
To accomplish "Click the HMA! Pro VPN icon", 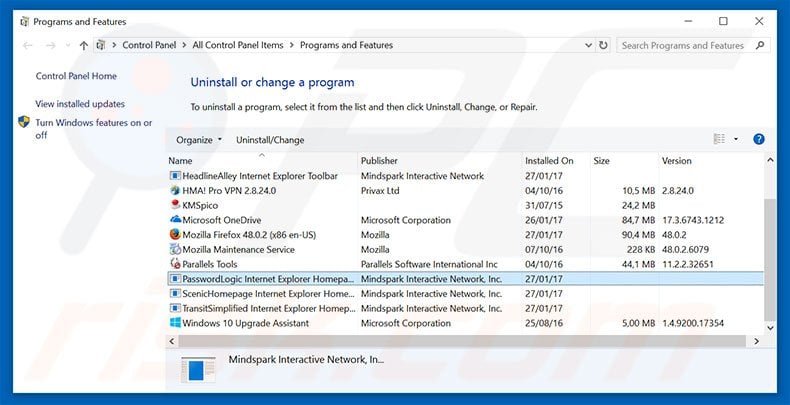I will click(175, 190).
